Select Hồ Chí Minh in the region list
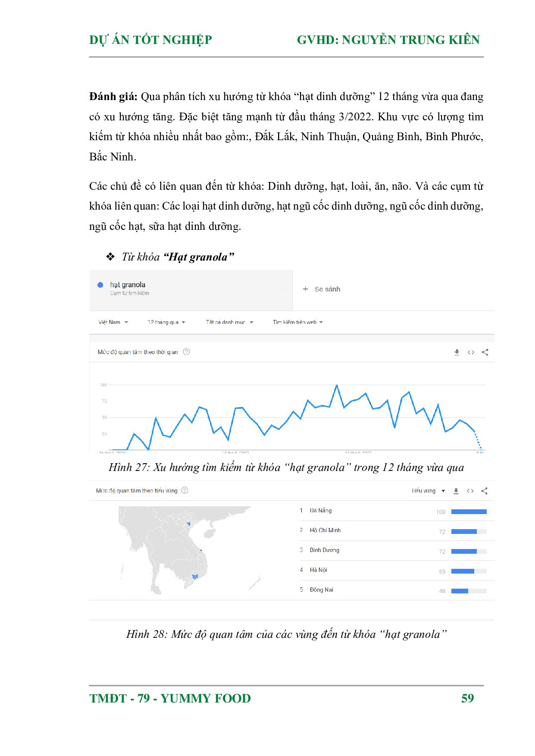This screenshot has height=756, width=535. 393,531
